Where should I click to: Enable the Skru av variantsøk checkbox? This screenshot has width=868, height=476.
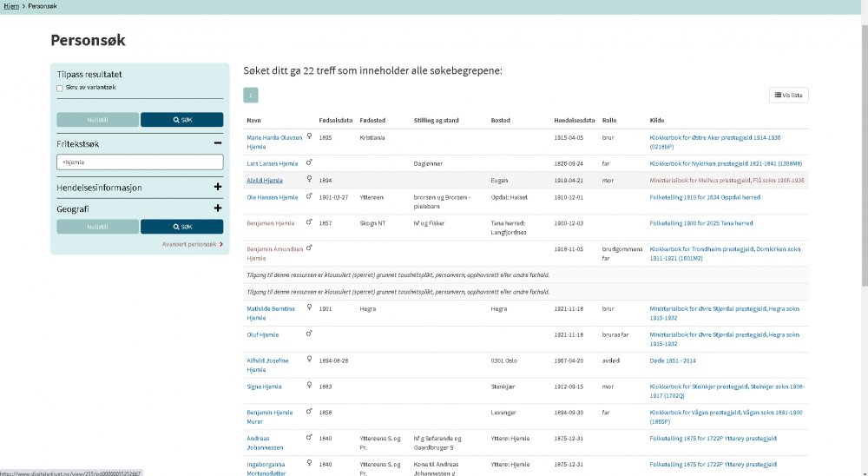(x=59, y=88)
